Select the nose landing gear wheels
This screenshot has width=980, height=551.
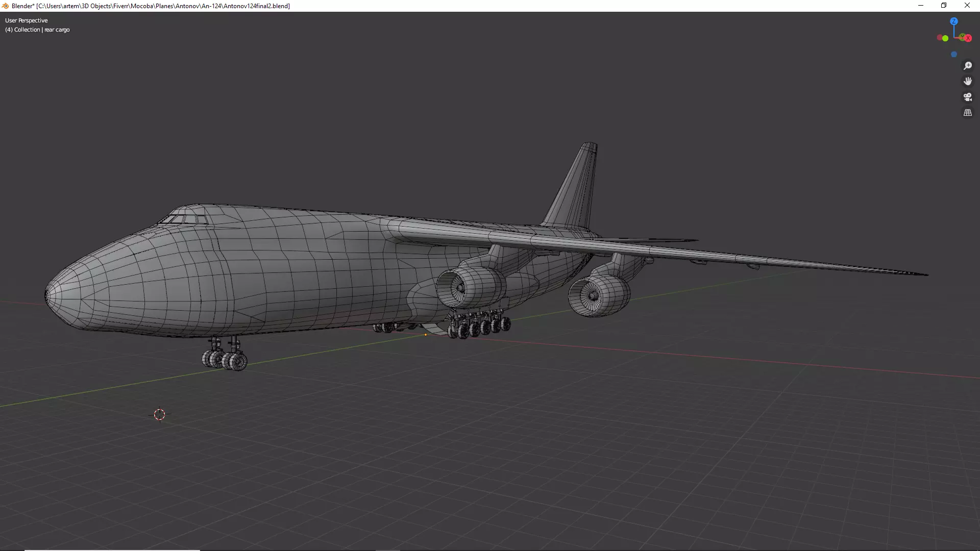pos(225,359)
